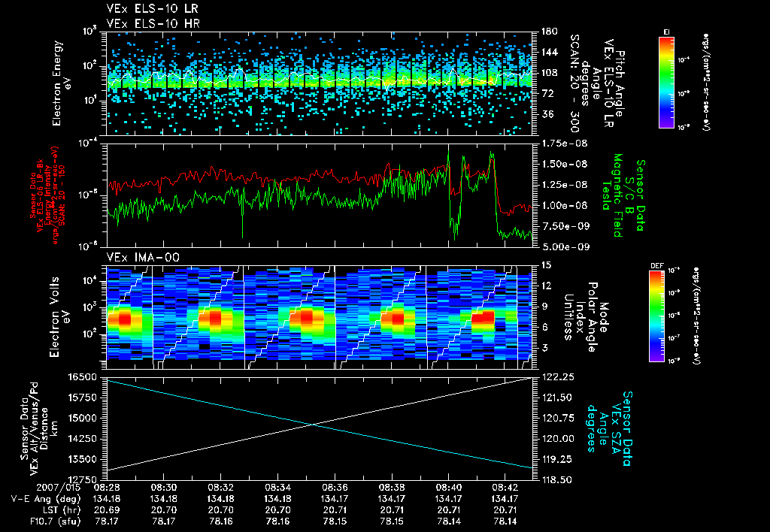Click the 1.50e-08 magnetic field tick
The height and width of the screenshot is (532, 770).
pos(564,164)
